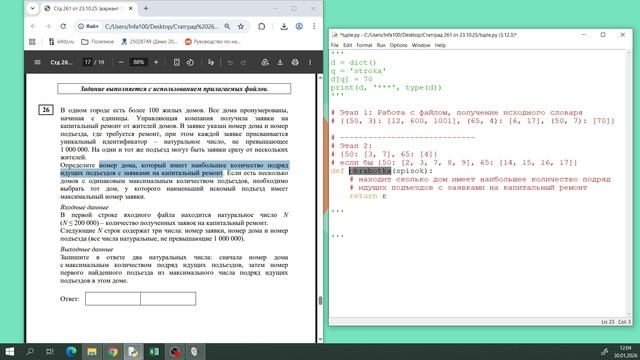The image size is (640, 360).
Task: Open Chrome extensions puzzle icon
Action: pyautogui.click(x=262, y=27)
